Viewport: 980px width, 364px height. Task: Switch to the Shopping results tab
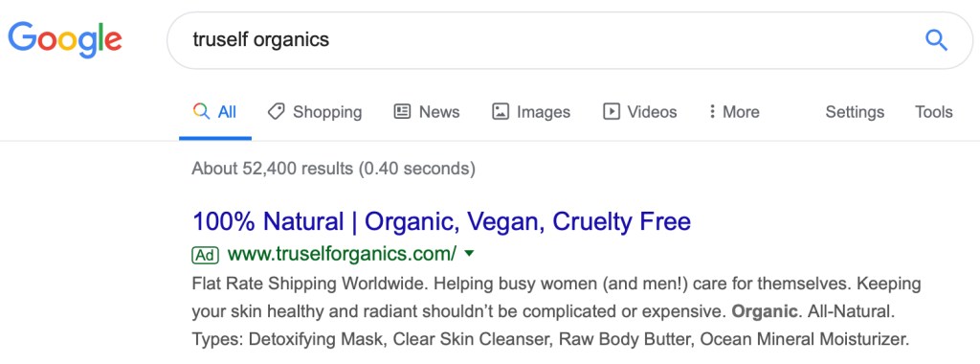314,112
